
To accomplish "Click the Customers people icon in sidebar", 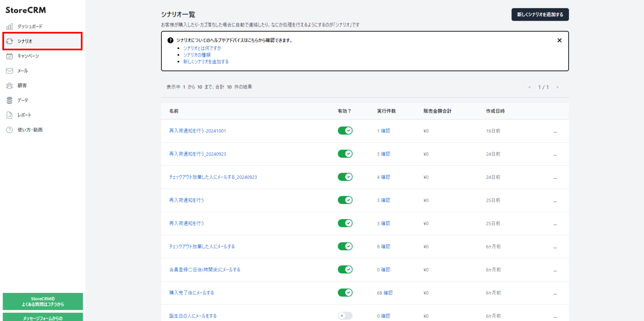I will (x=9, y=86).
